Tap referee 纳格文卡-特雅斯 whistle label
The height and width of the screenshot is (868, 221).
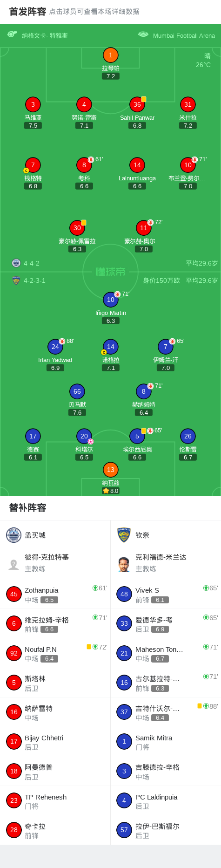45,35
